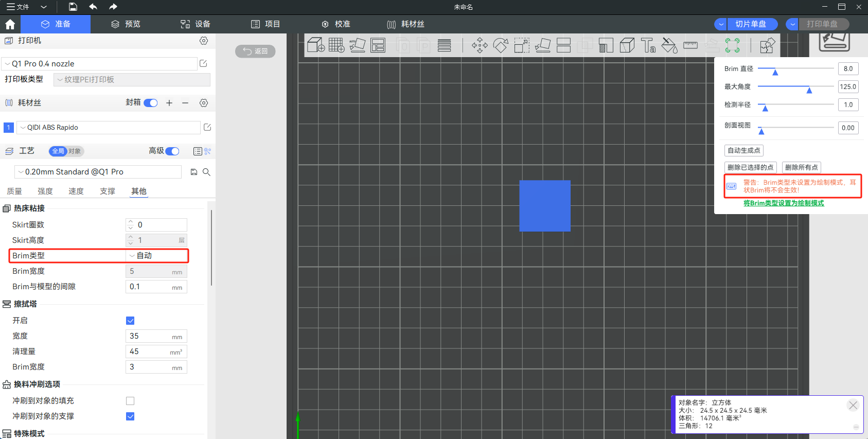Uncheck the 擦拭塔 开启 checkbox

pyautogui.click(x=130, y=321)
